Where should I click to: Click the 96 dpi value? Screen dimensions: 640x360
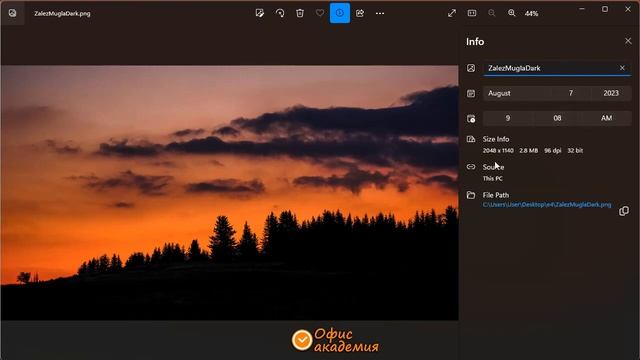pyautogui.click(x=553, y=151)
